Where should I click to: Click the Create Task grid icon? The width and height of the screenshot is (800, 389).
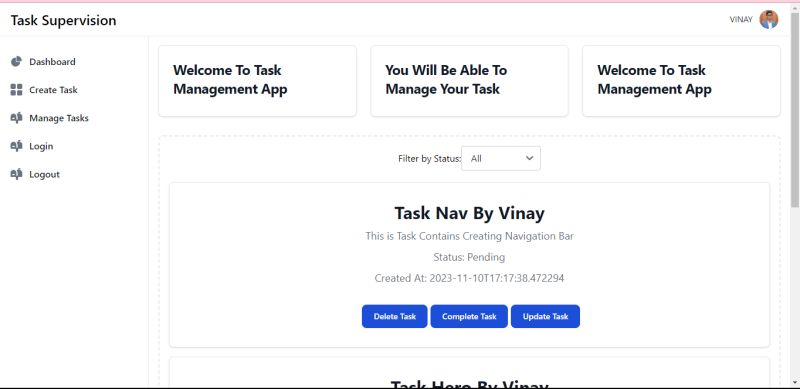(16, 90)
